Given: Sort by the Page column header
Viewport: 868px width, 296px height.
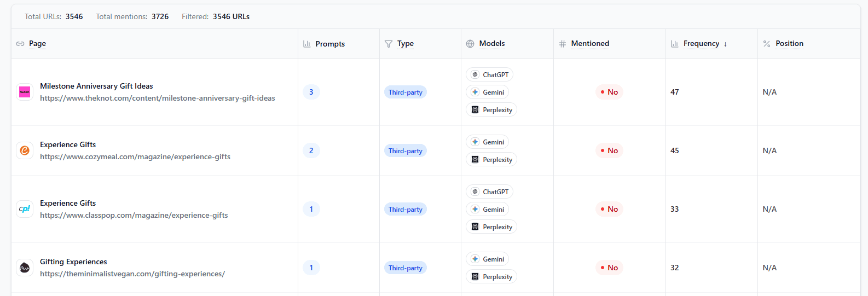Looking at the screenshot, I should tap(37, 44).
